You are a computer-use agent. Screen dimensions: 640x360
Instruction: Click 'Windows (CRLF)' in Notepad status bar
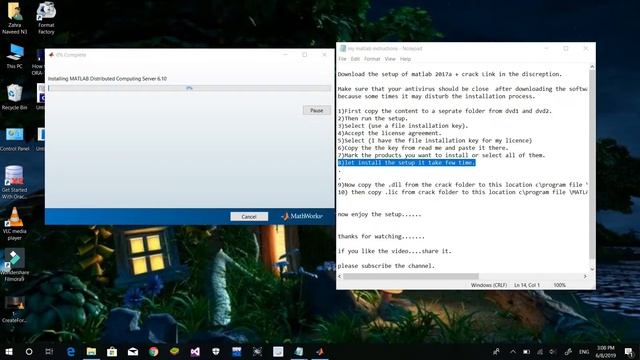coord(489,285)
